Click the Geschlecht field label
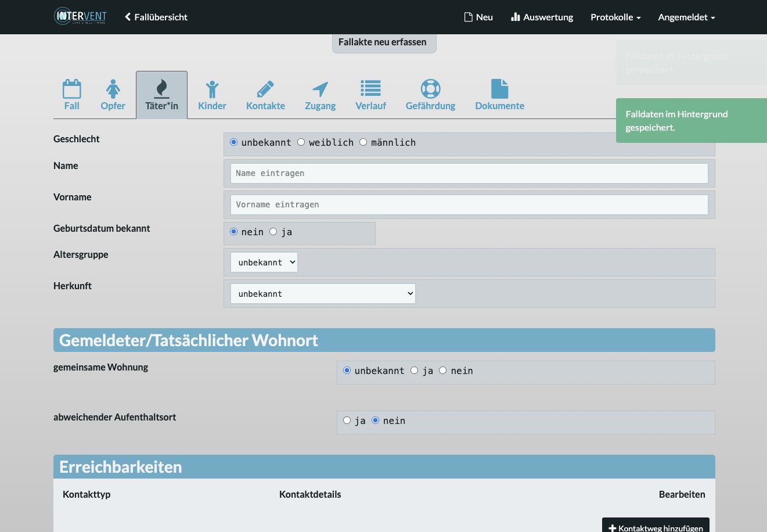 click(x=77, y=139)
